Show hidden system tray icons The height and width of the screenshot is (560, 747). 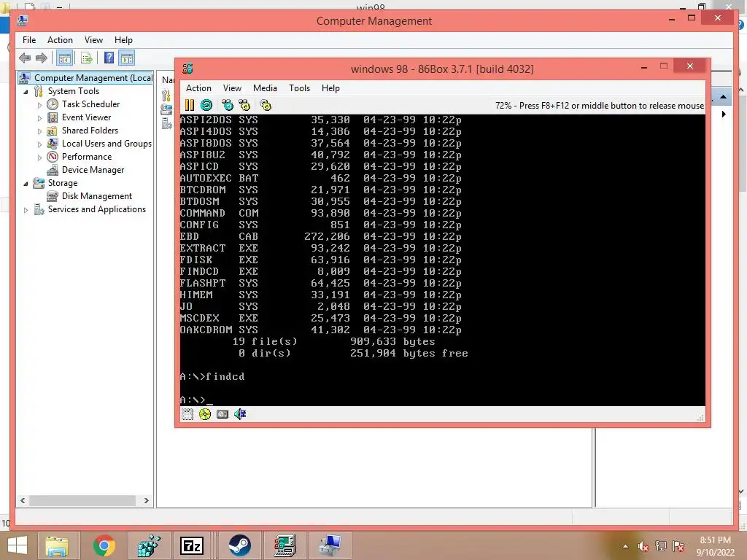pyautogui.click(x=625, y=546)
